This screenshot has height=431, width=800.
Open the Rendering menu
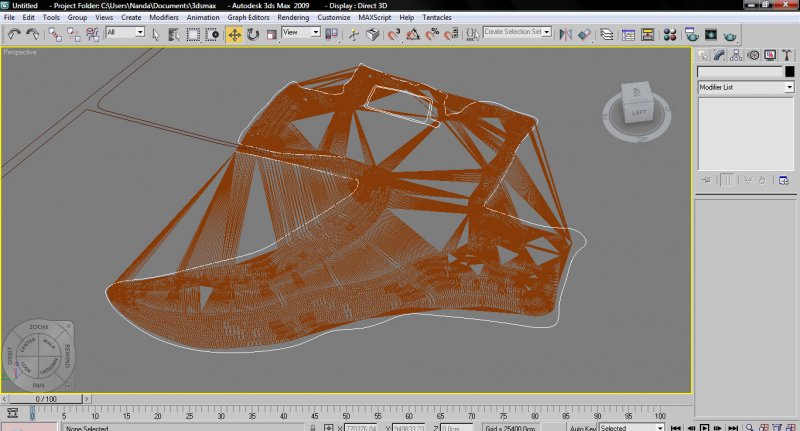point(293,18)
